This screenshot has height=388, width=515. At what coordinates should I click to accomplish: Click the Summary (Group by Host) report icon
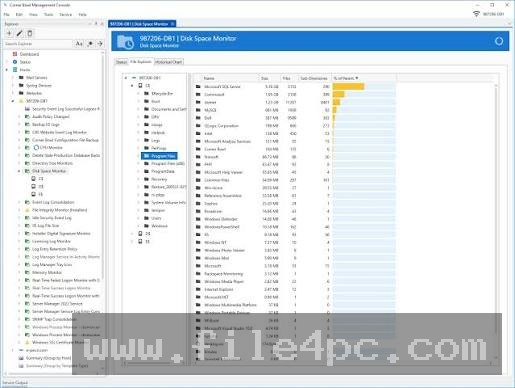coord(21,358)
